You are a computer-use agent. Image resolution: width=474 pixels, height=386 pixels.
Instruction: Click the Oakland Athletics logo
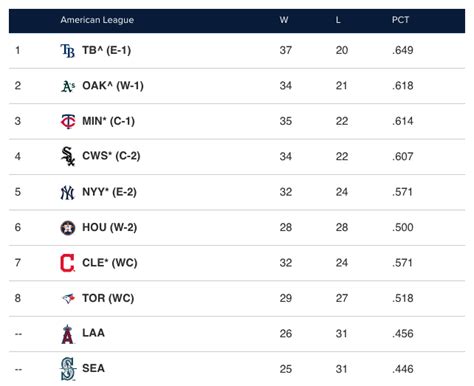[x=68, y=86]
